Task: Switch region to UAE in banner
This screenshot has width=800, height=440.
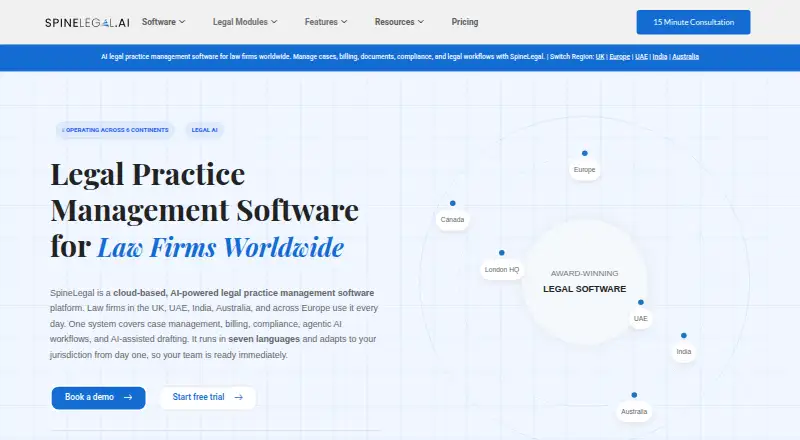Action: coord(641,57)
